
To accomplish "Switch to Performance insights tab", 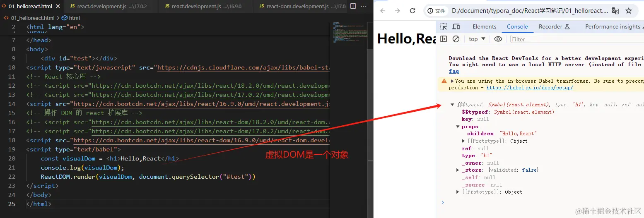I will [x=613, y=26].
